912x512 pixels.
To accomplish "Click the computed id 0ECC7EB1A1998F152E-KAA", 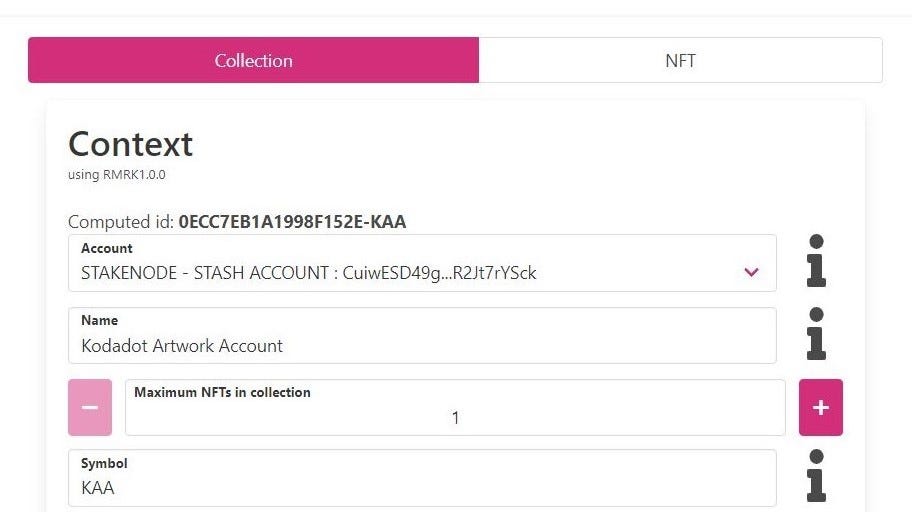I will tap(293, 222).
